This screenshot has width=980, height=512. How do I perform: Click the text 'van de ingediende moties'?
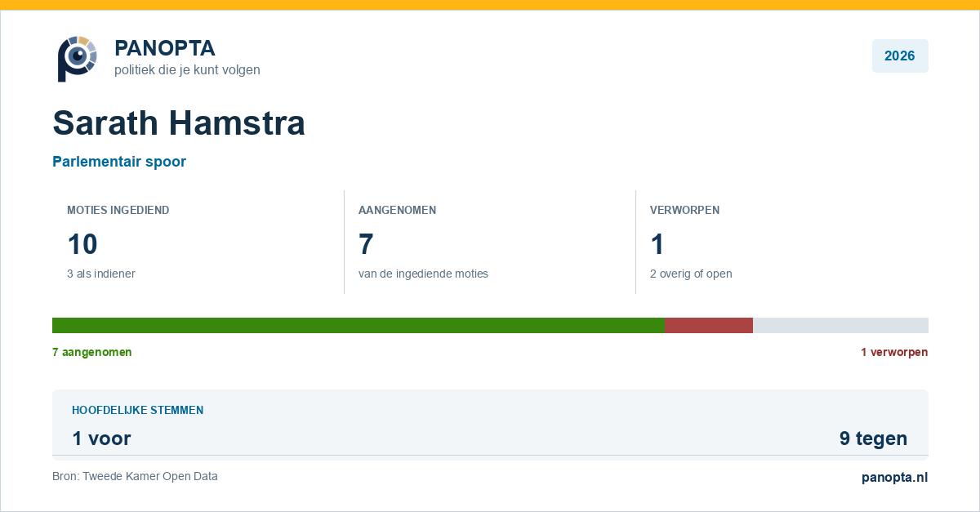coord(423,274)
